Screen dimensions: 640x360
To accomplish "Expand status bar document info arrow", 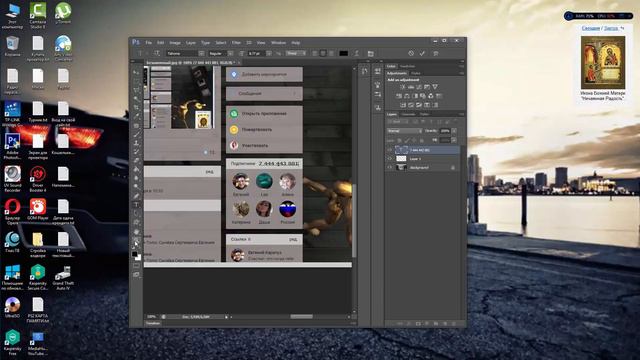I will [x=226, y=317].
